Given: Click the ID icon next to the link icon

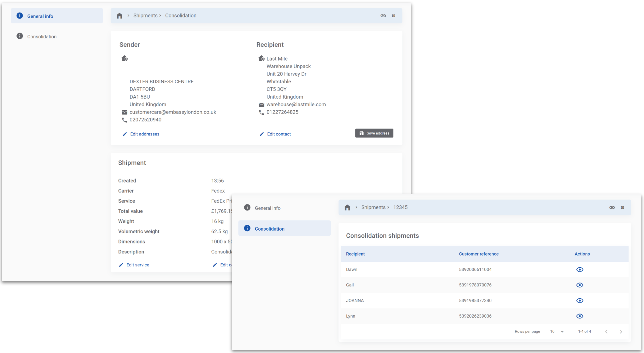Looking at the screenshot, I should (394, 16).
